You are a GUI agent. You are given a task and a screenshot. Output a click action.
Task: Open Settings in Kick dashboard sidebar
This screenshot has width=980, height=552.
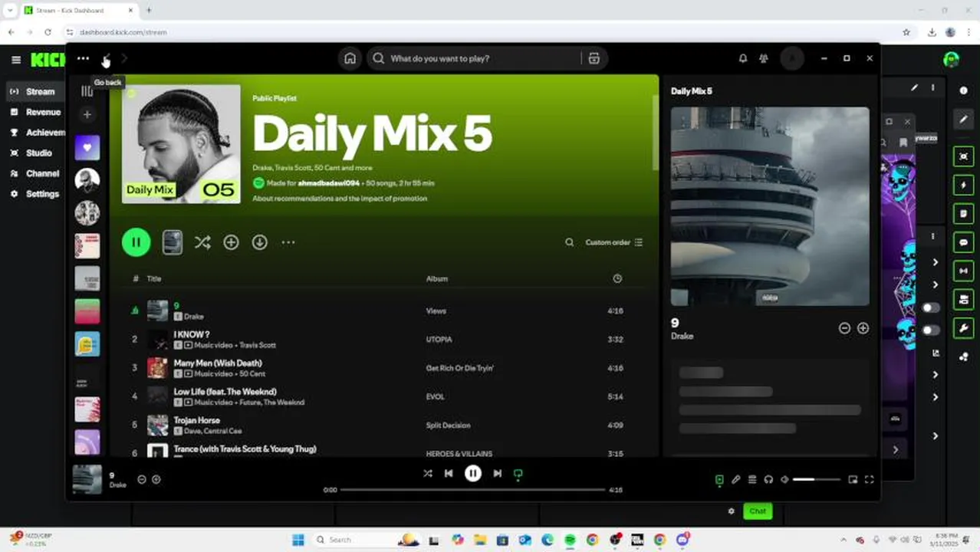(x=35, y=194)
